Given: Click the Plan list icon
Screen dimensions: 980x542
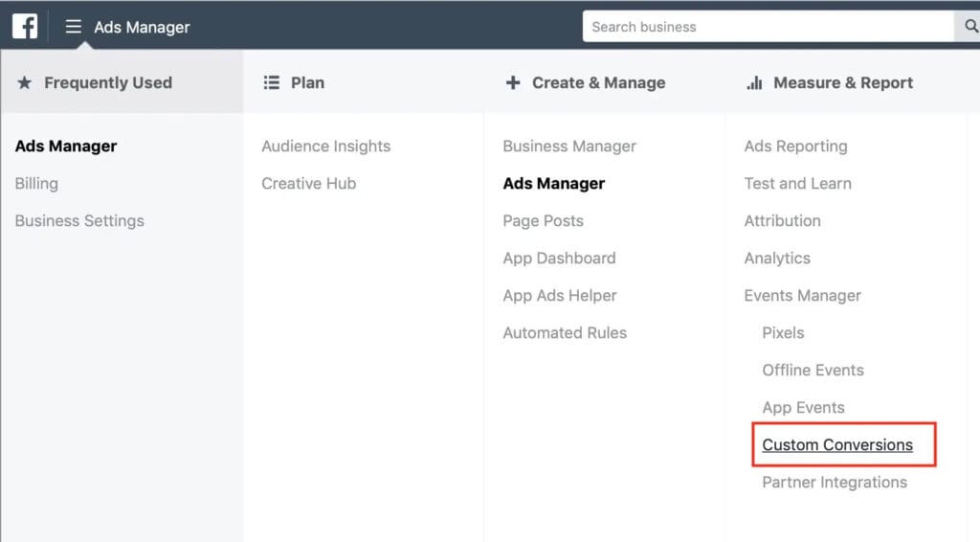Looking at the screenshot, I should [271, 82].
